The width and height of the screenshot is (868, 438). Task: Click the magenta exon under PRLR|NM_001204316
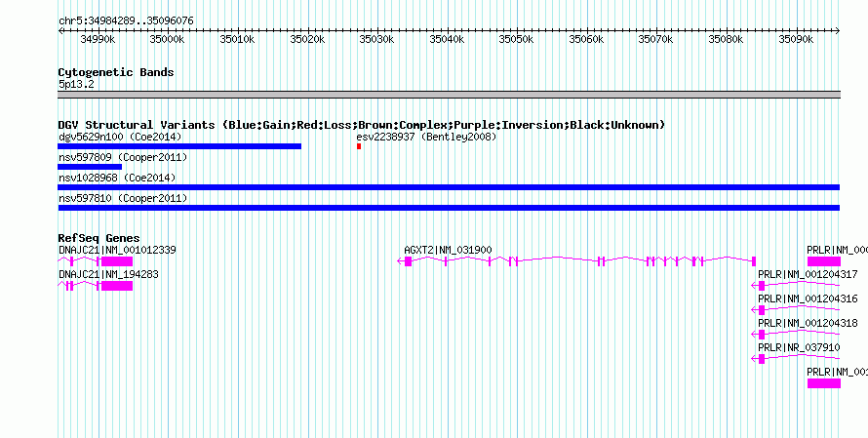tap(762, 310)
